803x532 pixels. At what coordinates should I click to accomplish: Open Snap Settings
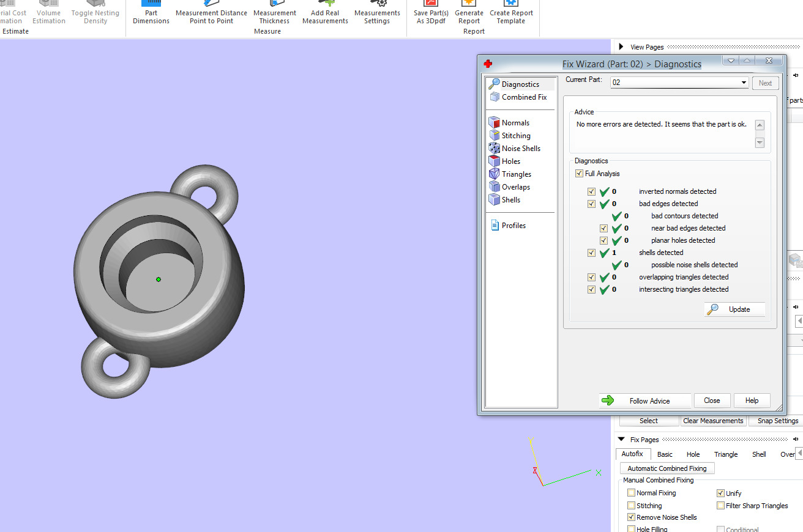point(777,421)
